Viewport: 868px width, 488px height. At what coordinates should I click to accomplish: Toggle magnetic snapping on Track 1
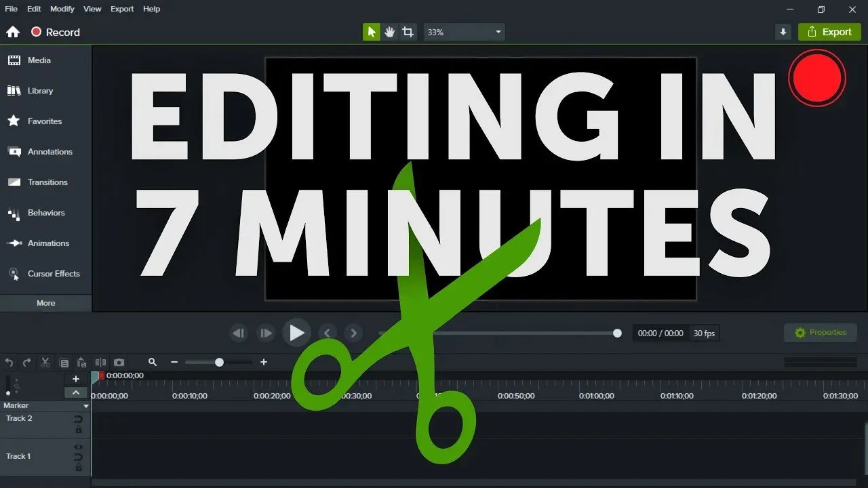[79, 457]
